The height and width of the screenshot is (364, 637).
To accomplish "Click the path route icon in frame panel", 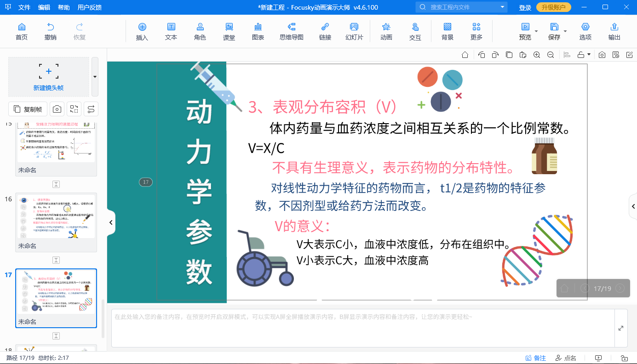I will pyautogui.click(x=91, y=109).
